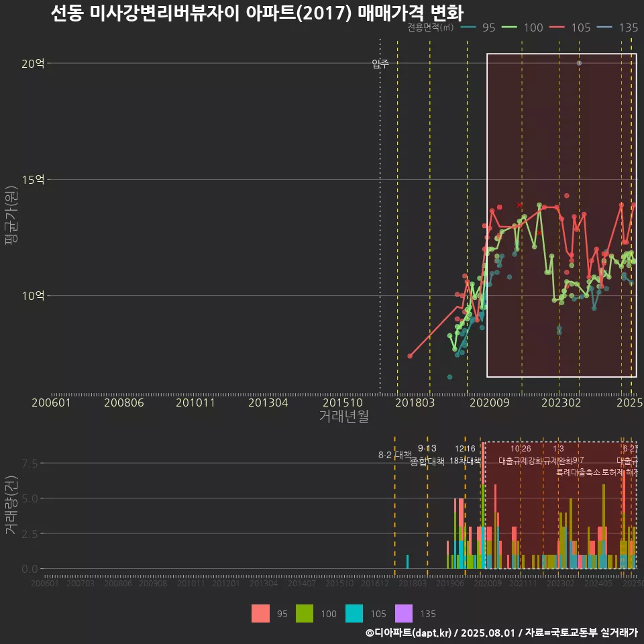Click the '6·27' policy annotation

(631, 449)
